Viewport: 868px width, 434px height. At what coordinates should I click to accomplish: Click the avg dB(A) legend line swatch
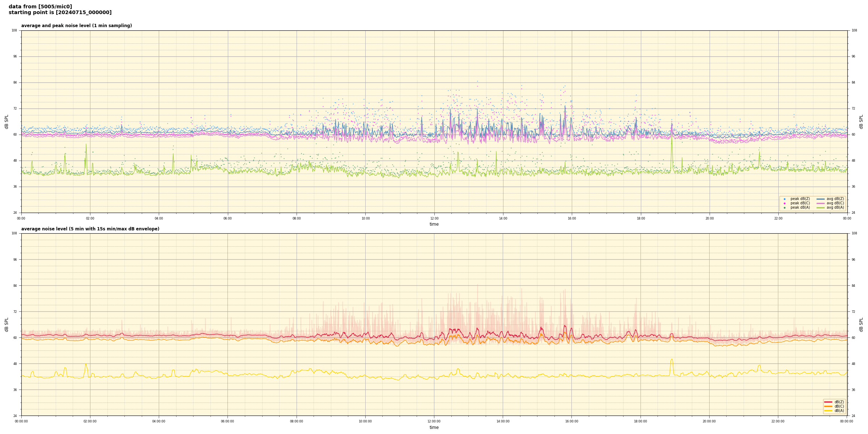(821, 208)
